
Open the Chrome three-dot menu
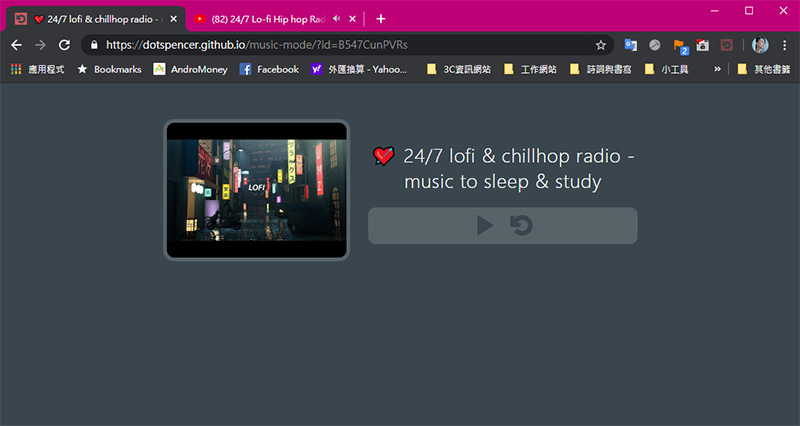pyautogui.click(x=784, y=45)
